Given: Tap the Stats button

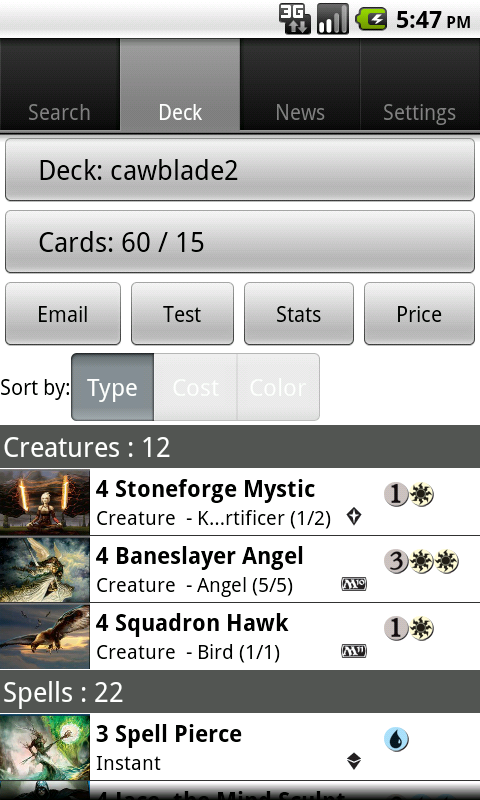Looking at the screenshot, I should click(298, 314).
